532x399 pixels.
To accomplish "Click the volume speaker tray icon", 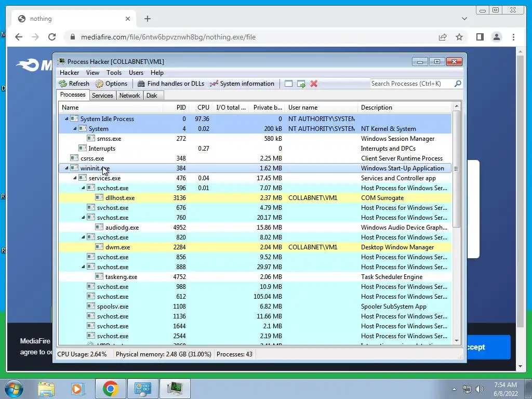I will click(480, 389).
